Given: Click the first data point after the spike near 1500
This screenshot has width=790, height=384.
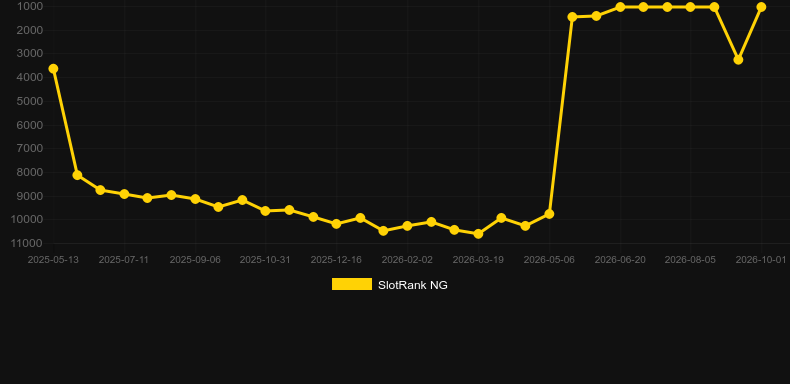Looking at the screenshot, I should point(572,17).
